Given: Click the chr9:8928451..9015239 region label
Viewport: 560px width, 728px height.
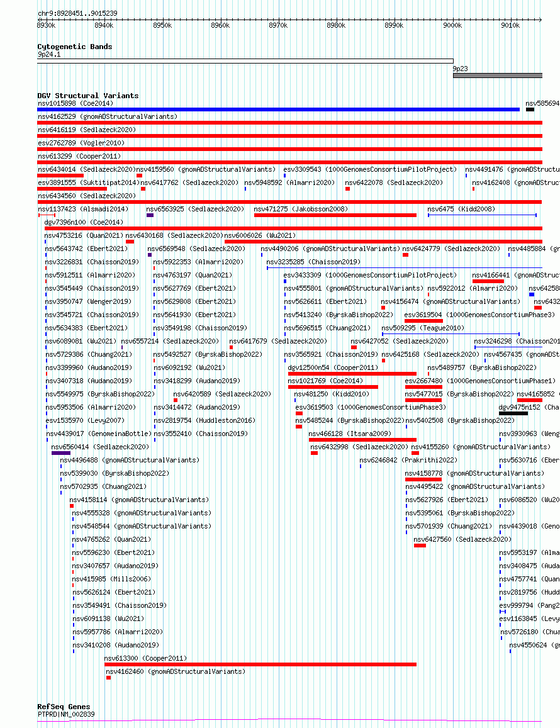Looking at the screenshot, I should pyautogui.click(x=77, y=13).
